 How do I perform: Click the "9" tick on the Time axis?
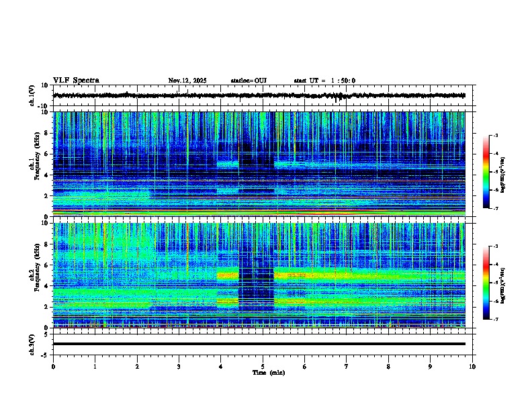[430, 367]
